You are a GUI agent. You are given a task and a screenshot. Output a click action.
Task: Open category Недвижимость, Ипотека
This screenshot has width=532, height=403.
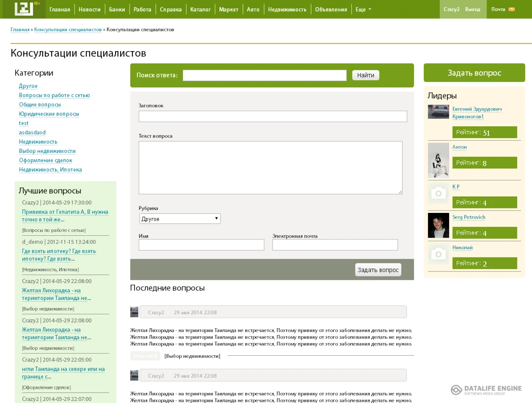pyautogui.click(x=50, y=169)
